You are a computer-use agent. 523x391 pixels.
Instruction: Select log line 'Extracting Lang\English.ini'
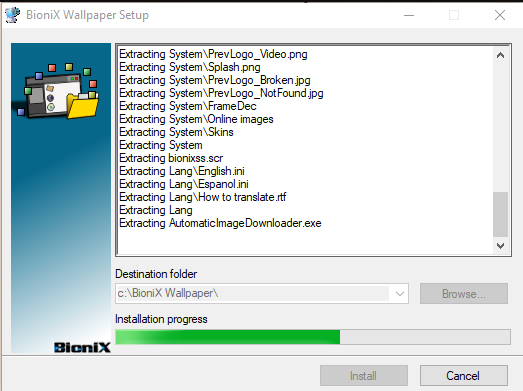pyautogui.click(x=182, y=171)
